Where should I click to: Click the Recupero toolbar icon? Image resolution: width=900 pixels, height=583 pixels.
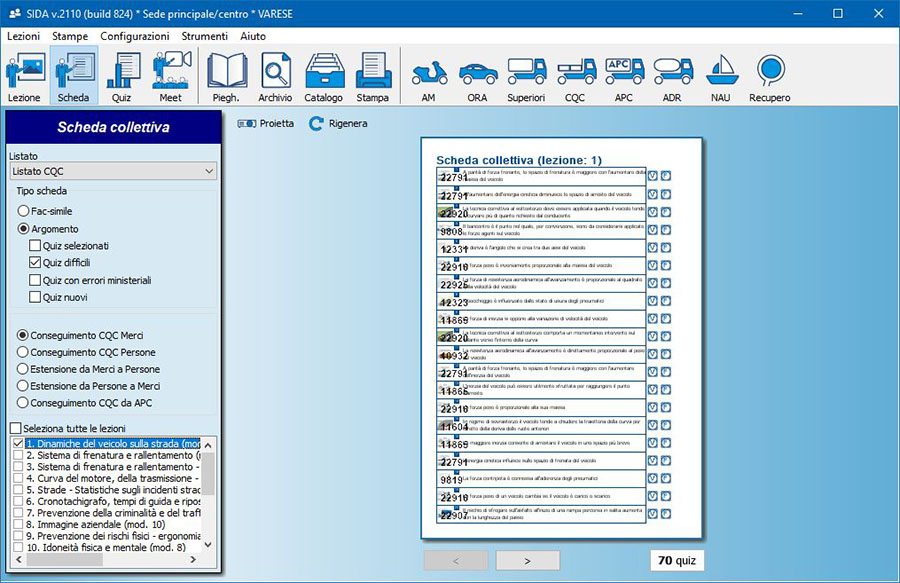point(770,77)
